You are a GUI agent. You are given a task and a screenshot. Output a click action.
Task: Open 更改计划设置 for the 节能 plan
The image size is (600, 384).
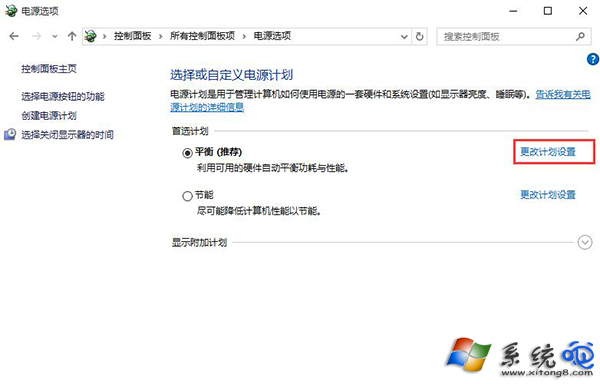548,195
